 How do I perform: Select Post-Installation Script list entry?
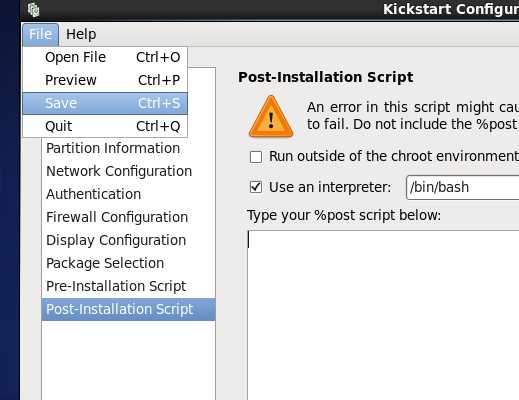click(128, 309)
